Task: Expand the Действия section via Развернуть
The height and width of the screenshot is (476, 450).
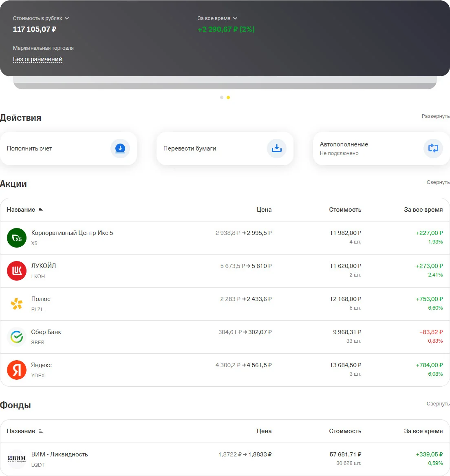Action: tap(436, 116)
